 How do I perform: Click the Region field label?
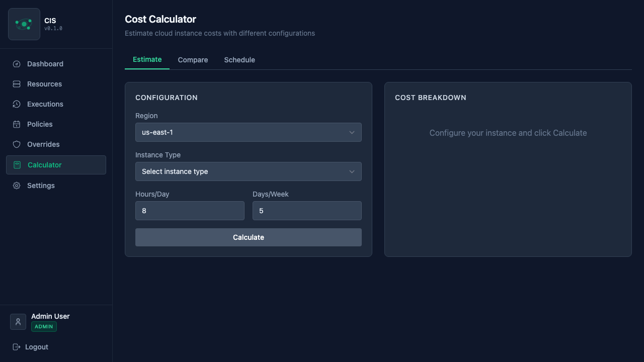pos(146,116)
